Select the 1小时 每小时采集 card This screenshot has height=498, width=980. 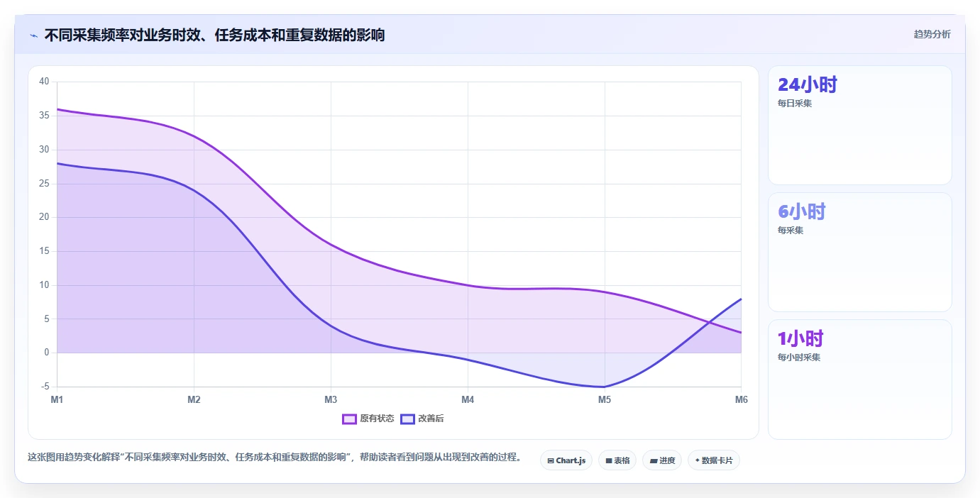(x=860, y=380)
